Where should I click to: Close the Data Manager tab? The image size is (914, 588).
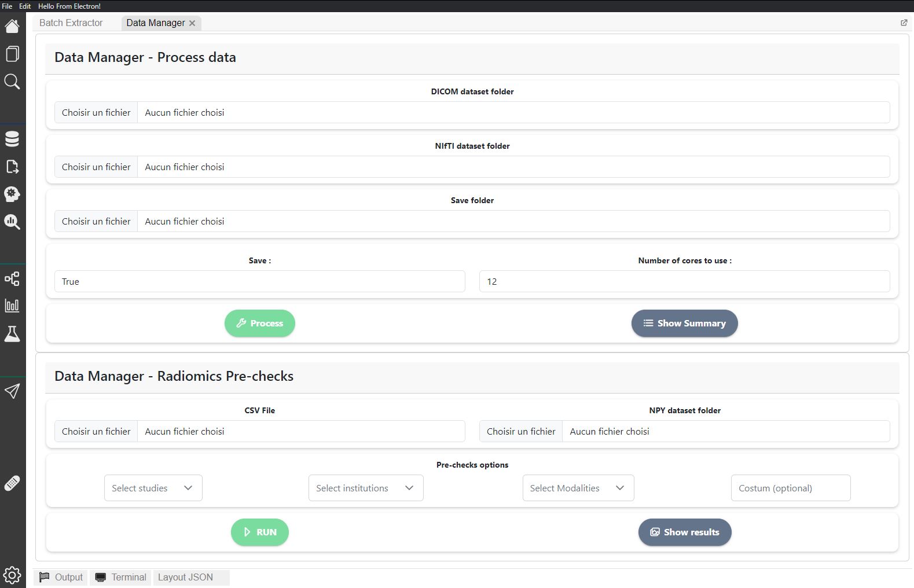click(x=192, y=23)
